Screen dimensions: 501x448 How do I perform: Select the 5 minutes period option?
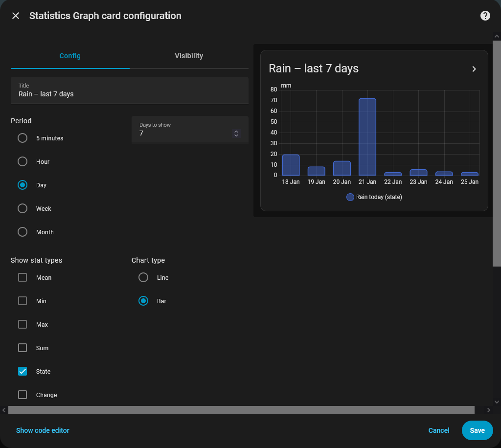coord(23,138)
